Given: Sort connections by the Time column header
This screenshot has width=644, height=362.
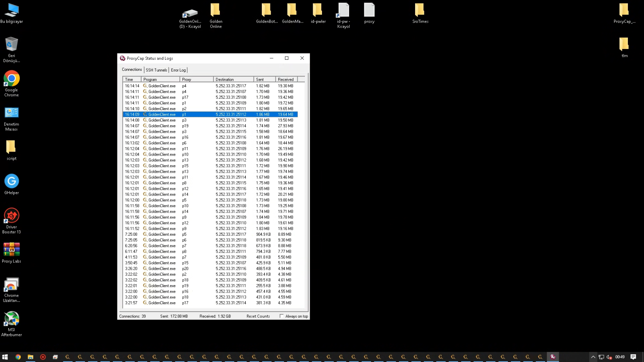Looking at the screenshot, I should point(132,79).
